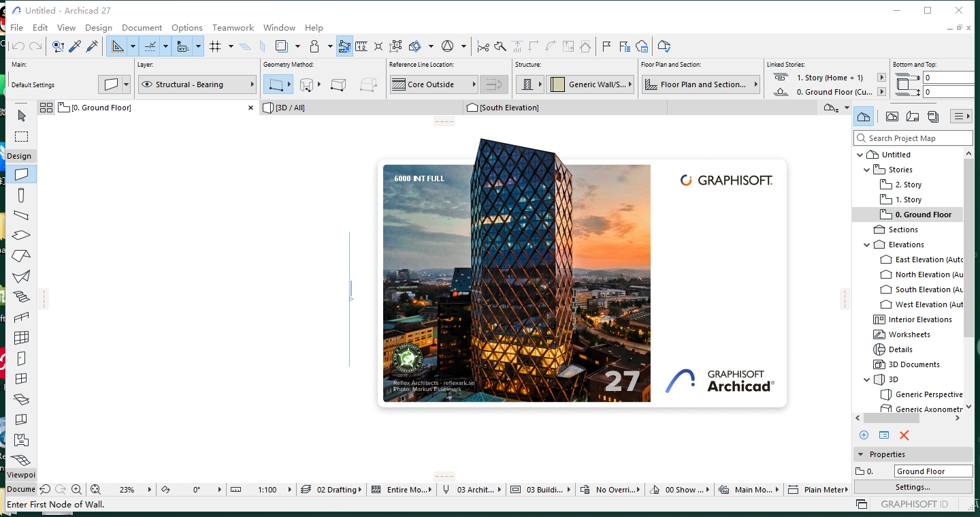
Task: Select the Window tool
Action: [21, 379]
